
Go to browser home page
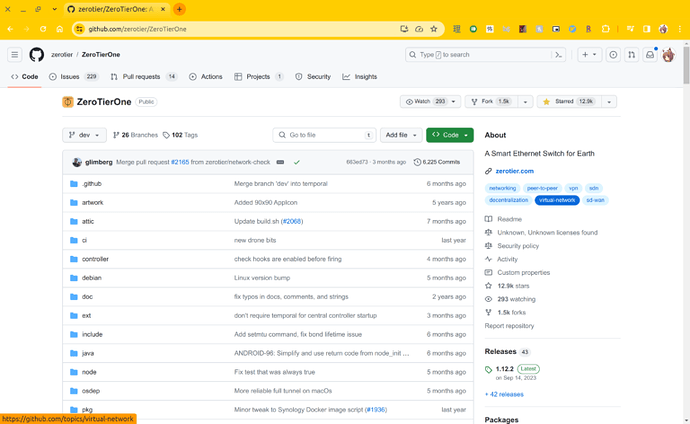point(59,29)
